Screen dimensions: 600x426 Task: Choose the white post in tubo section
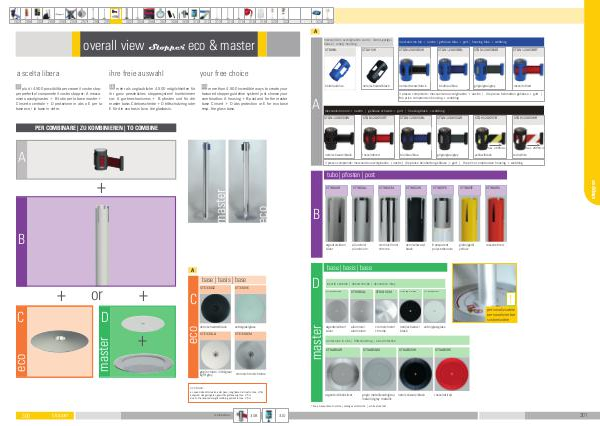click(442, 219)
